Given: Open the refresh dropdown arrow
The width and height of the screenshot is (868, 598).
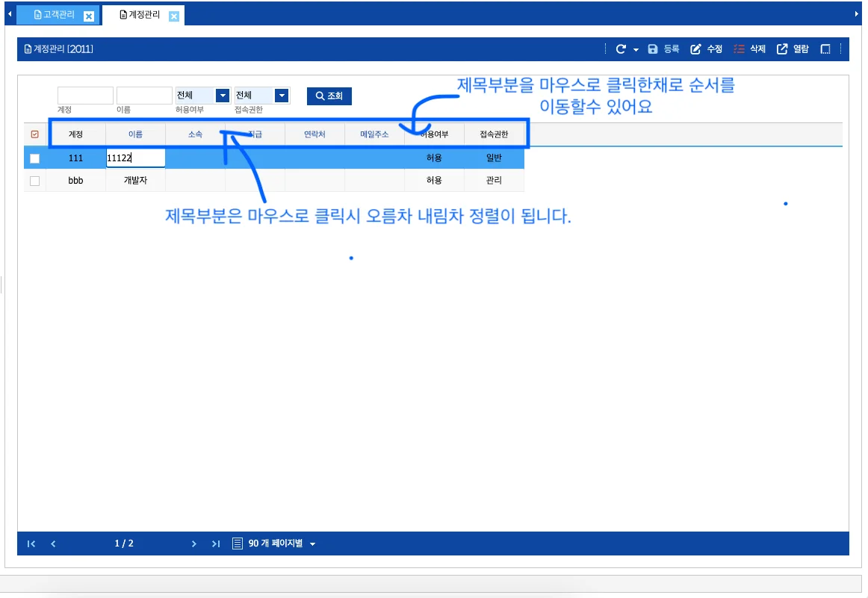Looking at the screenshot, I should [x=636, y=50].
